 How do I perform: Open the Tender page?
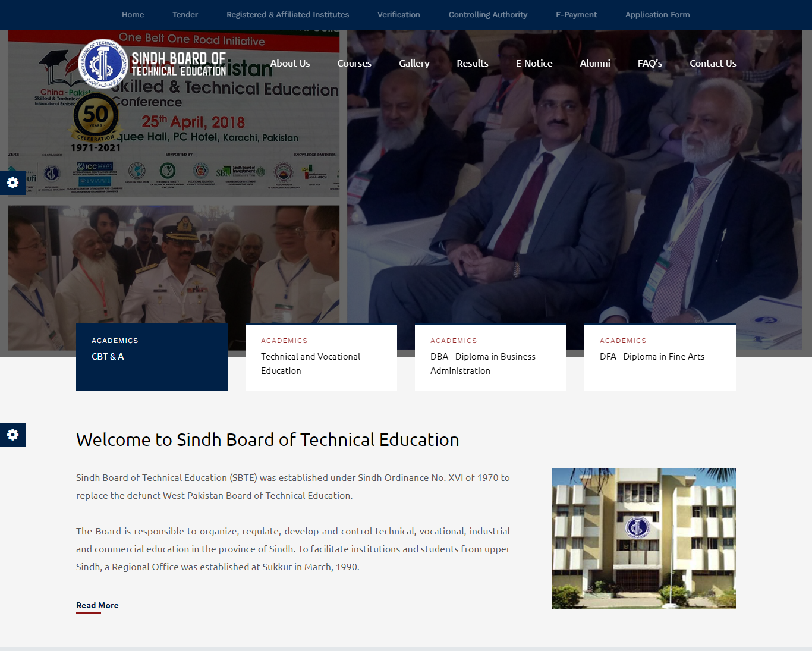tap(185, 15)
